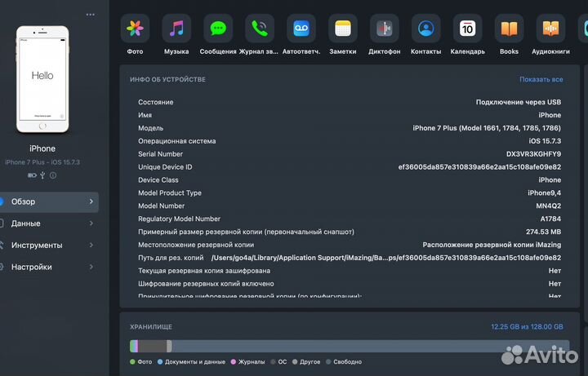The width and height of the screenshot is (588, 376).
Task: Click the Показать все link
Action: [x=541, y=80]
